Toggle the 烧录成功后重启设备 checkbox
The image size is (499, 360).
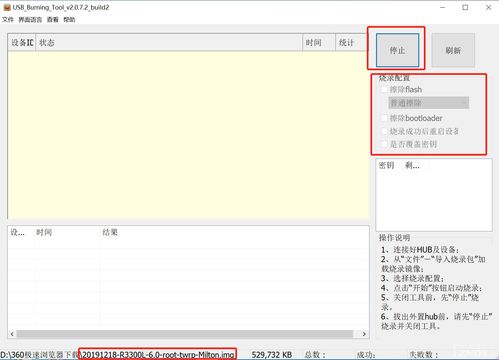click(384, 131)
